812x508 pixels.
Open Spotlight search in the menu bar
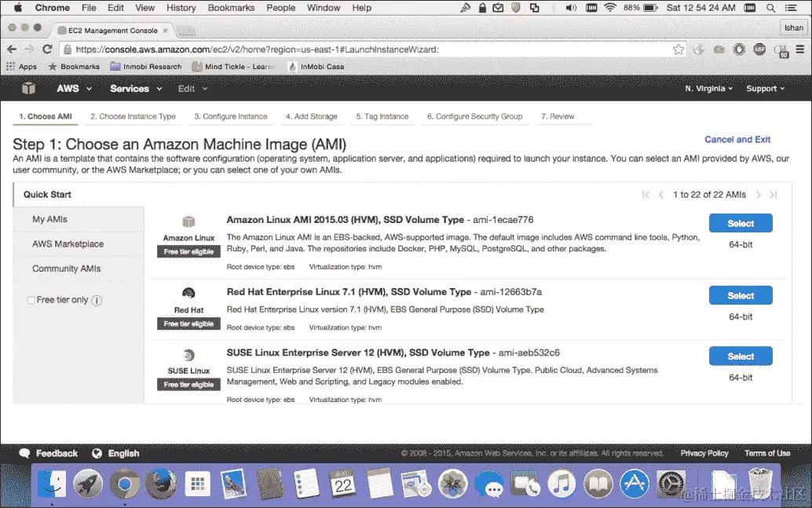click(770, 8)
